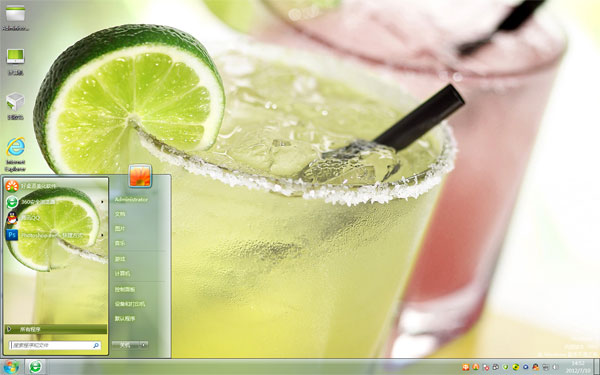Click the search magnifier icon in Start menu
This screenshot has width=600, height=375.
pos(96,345)
